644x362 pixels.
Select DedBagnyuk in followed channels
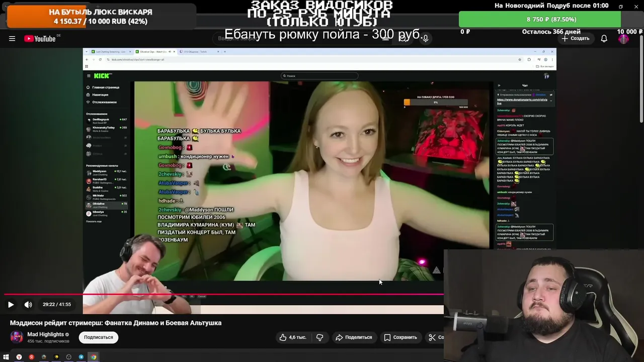[107, 121]
